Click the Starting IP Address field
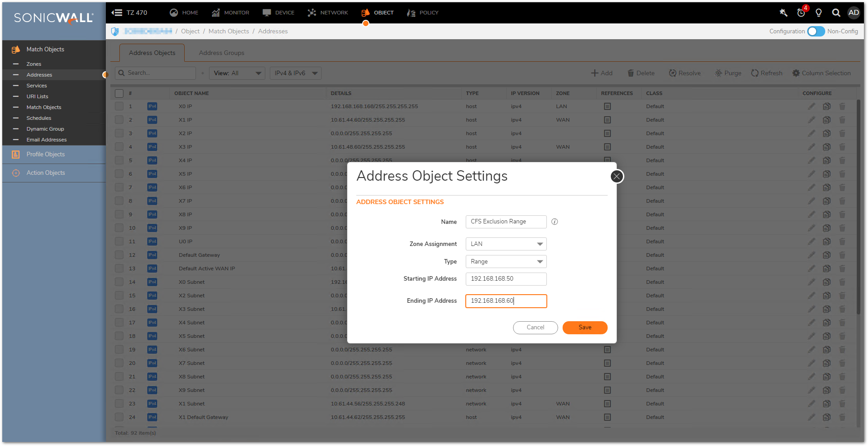This screenshot has height=446, width=868. point(506,279)
